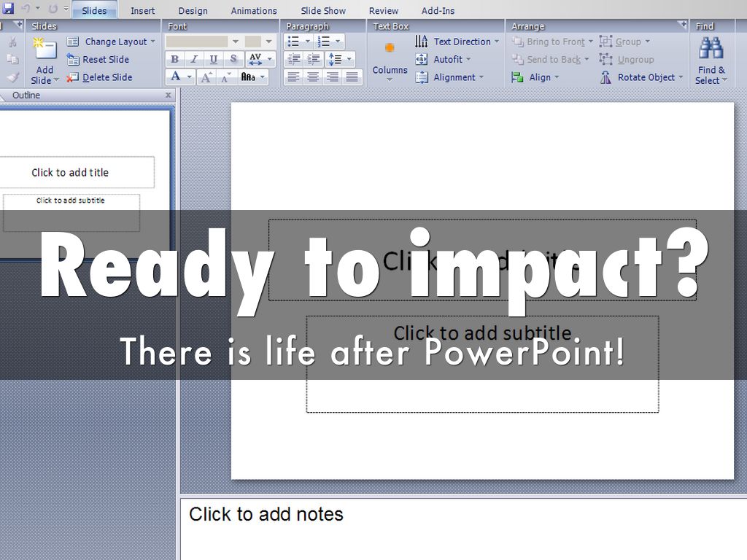
Task: Click the Align Text Left icon
Action: tap(293, 77)
